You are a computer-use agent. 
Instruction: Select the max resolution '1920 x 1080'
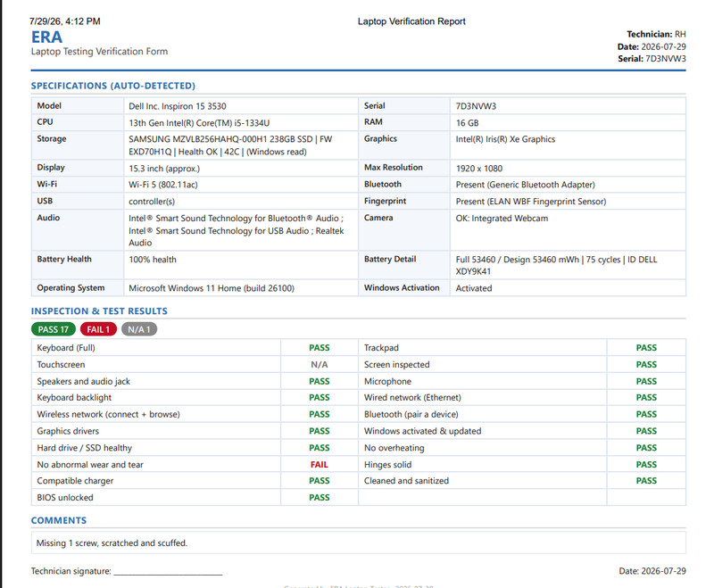click(x=479, y=169)
